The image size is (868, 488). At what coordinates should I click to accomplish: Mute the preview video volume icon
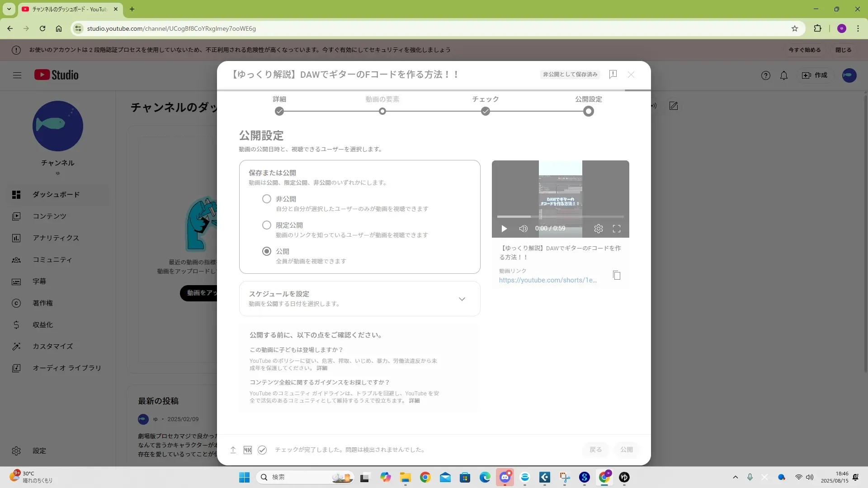(x=523, y=229)
